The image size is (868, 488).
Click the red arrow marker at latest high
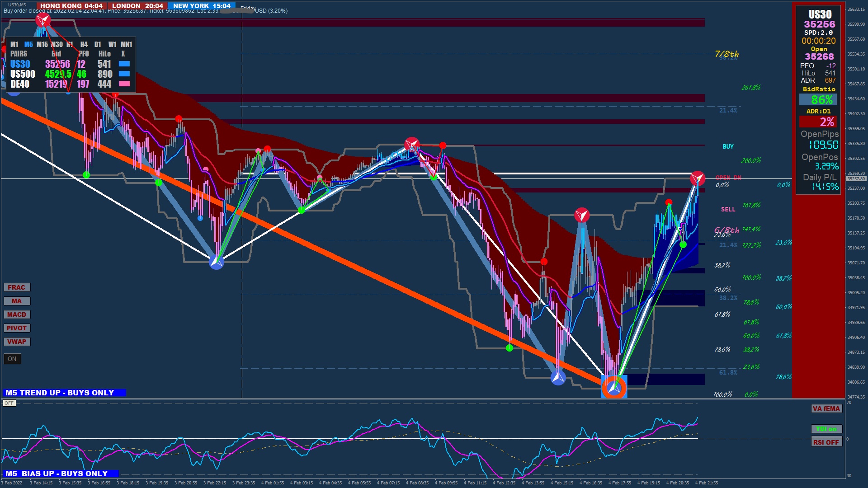[x=698, y=178]
